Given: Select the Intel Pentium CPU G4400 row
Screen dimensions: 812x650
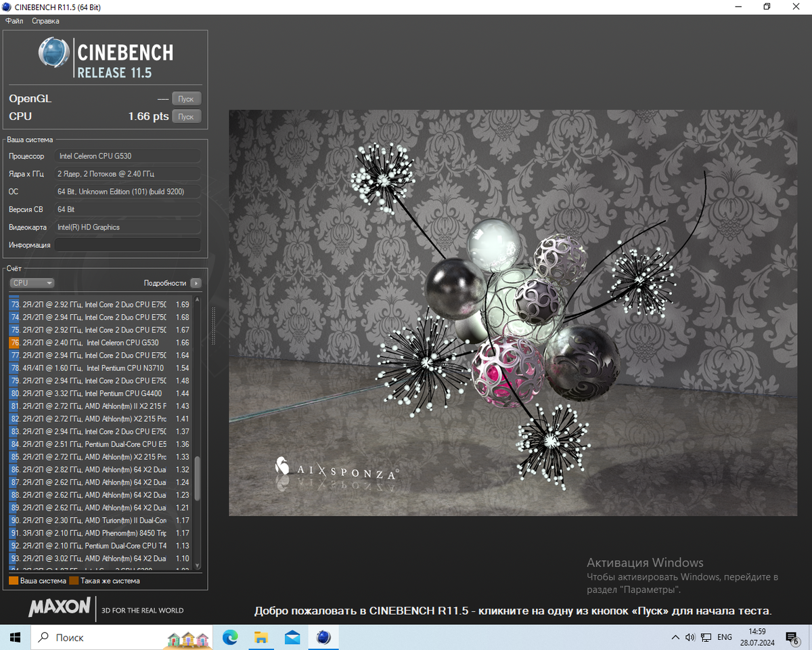Looking at the screenshot, I should pos(101,393).
